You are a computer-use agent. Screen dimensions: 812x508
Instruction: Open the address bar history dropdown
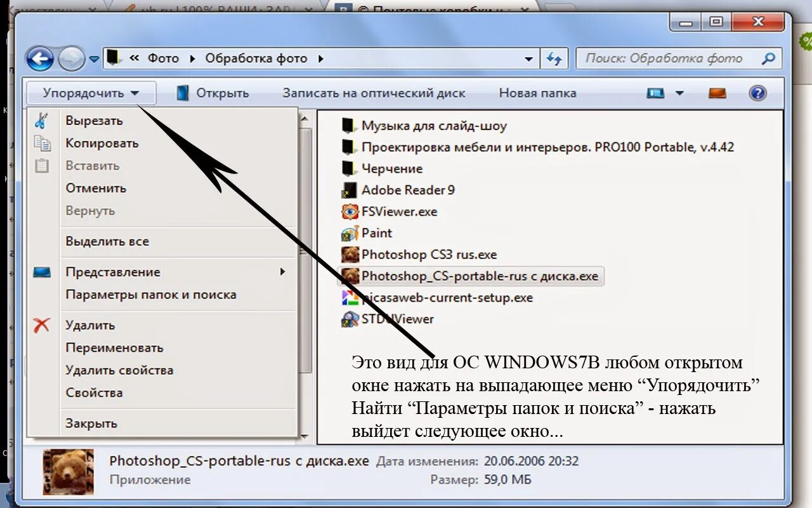point(528,59)
